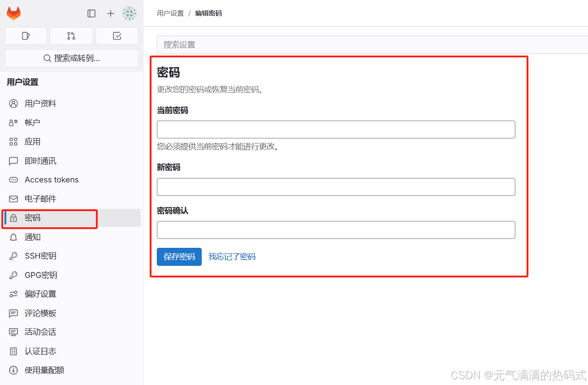Click the 电子邮件 envelope icon
This screenshot has width=588, height=385.
13,199
